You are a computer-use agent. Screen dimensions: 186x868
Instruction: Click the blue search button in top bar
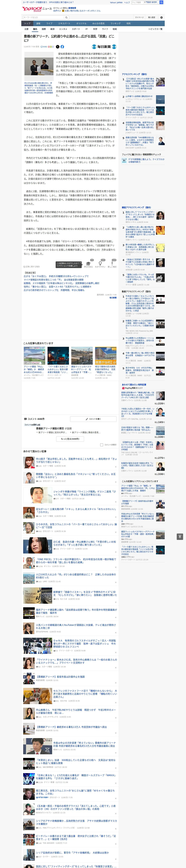[x=161, y=2]
